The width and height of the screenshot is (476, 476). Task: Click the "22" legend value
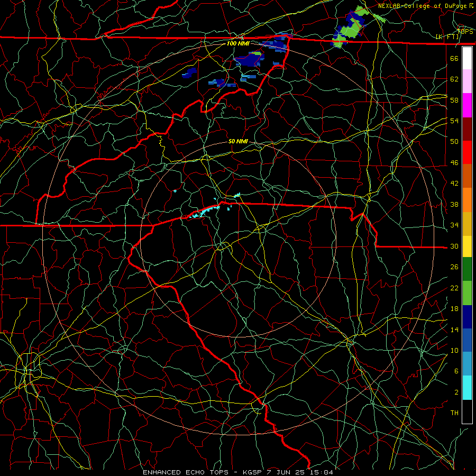[454, 288]
